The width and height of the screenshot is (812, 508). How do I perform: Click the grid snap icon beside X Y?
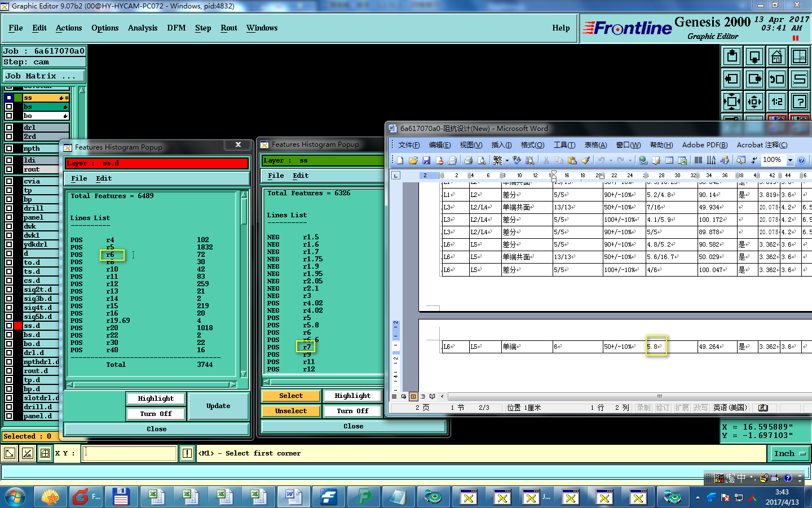(x=45, y=453)
